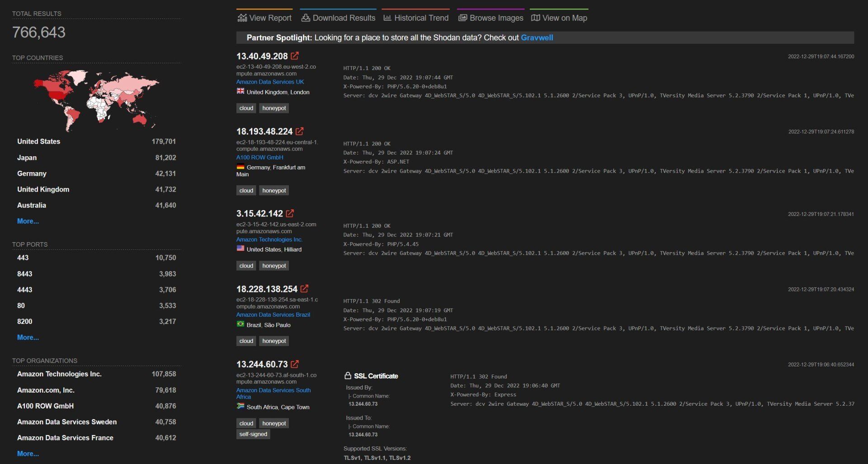Screen dimensions: 868x464
Task: Click the world map of top countries
Action: pos(96,100)
